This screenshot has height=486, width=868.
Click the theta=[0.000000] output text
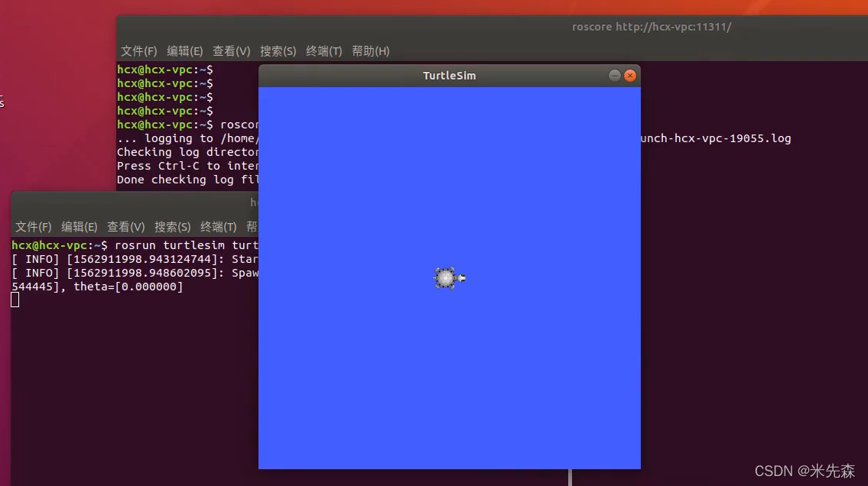[128, 287]
